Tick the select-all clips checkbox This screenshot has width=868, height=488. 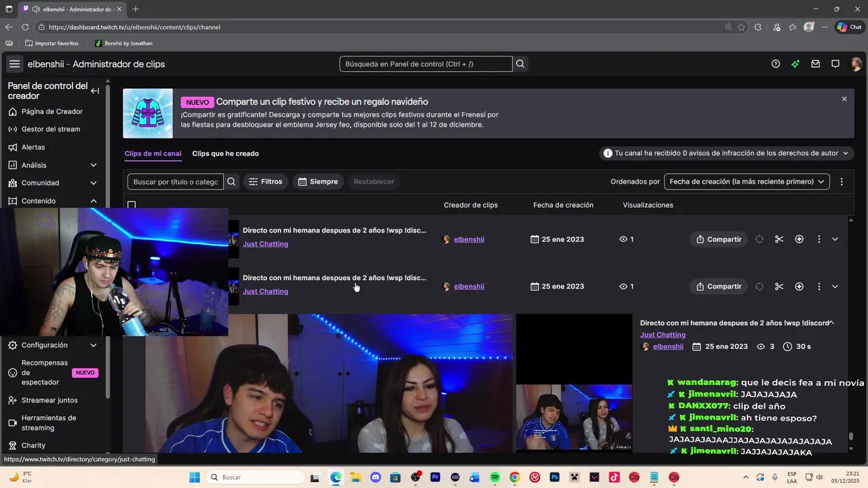[132, 205]
